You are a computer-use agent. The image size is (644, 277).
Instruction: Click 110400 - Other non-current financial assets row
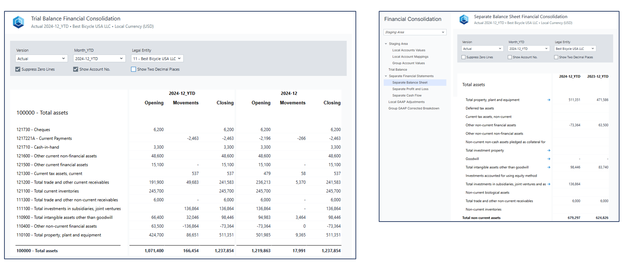coord(57,226)
